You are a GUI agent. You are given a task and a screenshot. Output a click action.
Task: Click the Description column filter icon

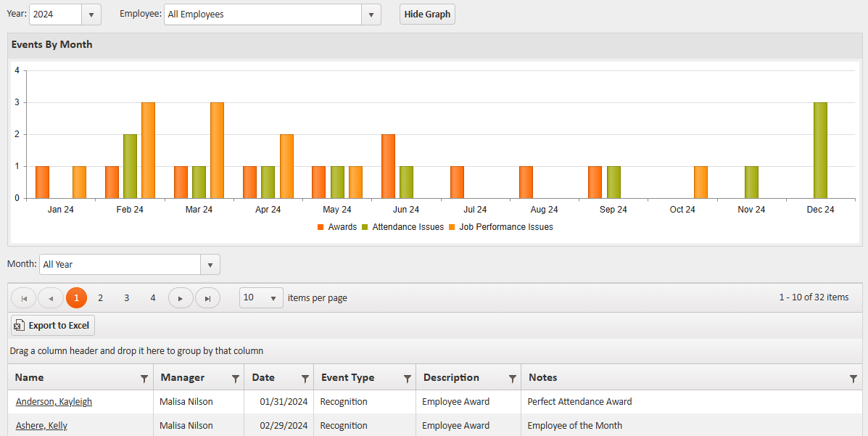(x=512, y=378)
